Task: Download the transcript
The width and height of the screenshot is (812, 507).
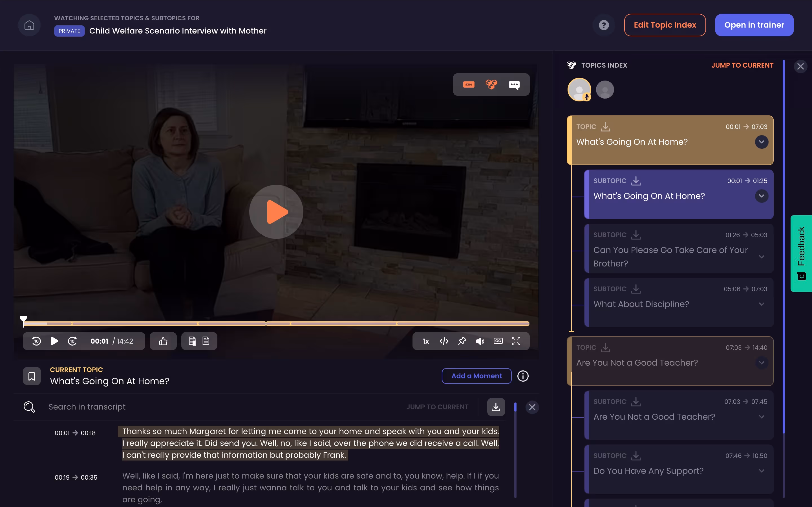Action: tap(496, 407)
